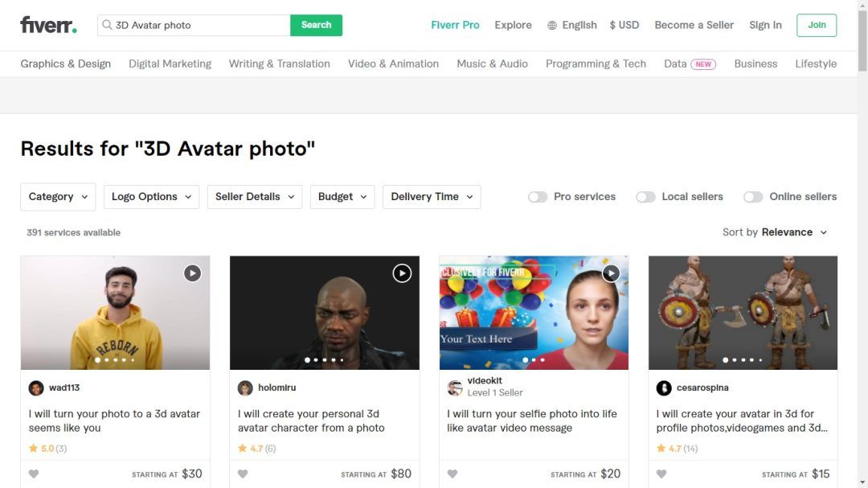Turn on Online sellers switch
The width and height of the screenshot is (868, 488).
coord(753,197)
